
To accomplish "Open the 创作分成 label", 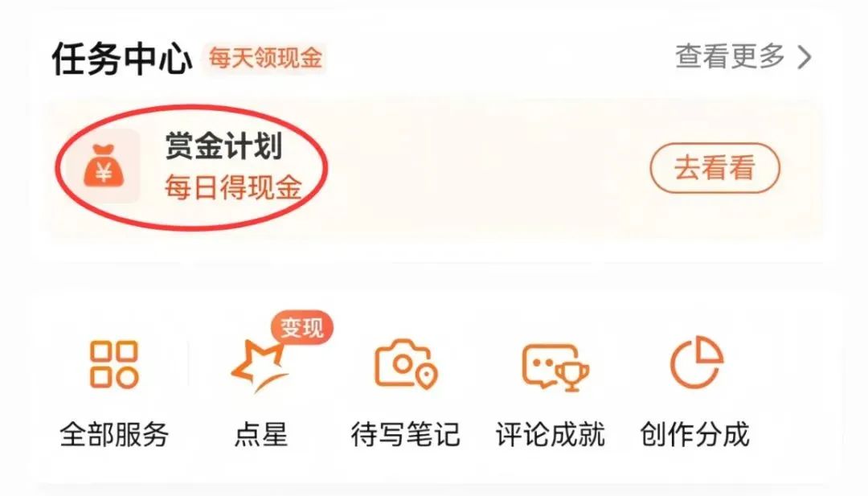I will 695,434.
